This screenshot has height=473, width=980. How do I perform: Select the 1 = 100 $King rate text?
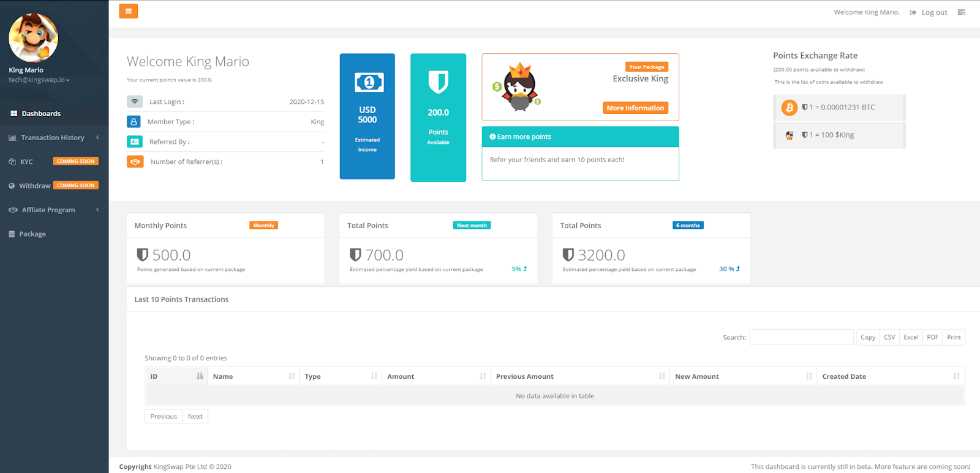[832, 135]
